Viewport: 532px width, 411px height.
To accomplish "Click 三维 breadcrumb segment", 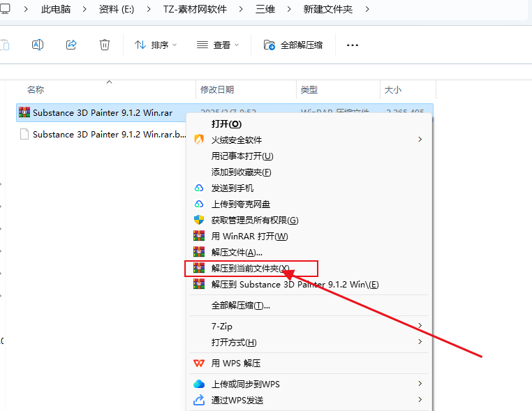I will [265, 9].
